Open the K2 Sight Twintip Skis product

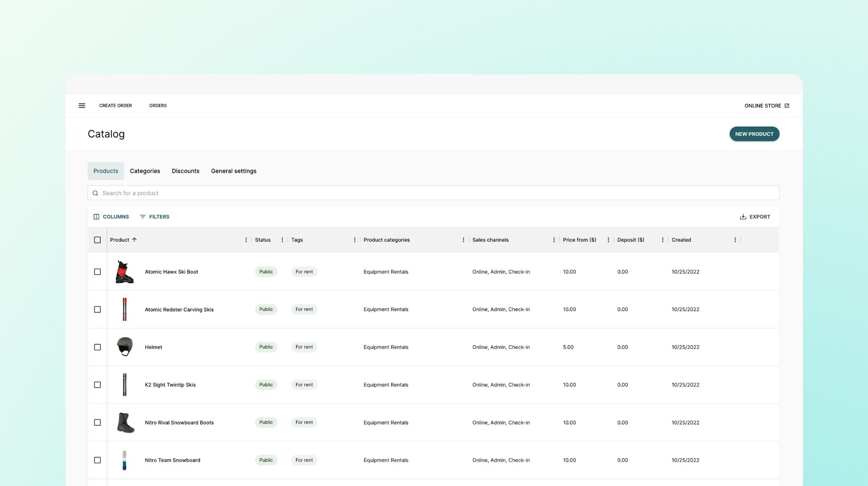coord(170,385)
